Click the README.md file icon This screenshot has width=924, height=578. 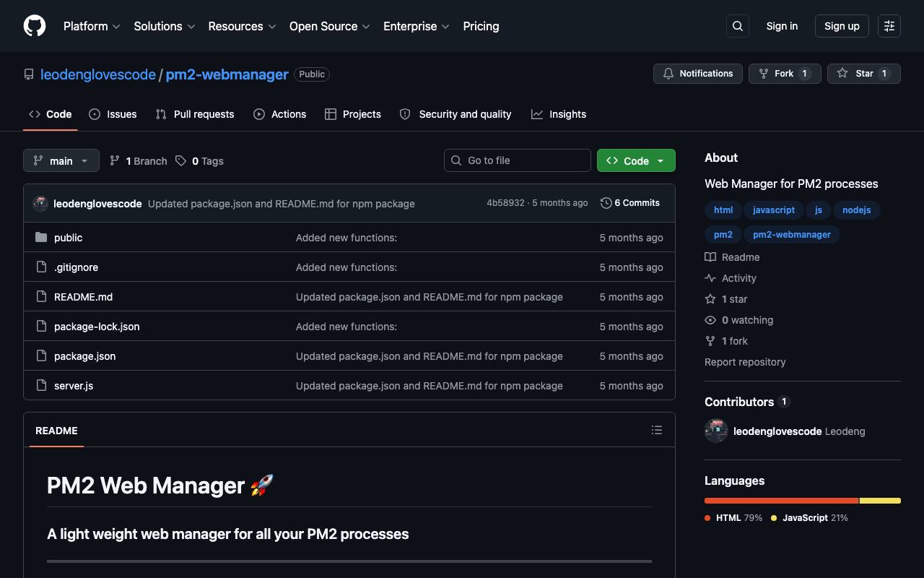click(x=41, y=297)
